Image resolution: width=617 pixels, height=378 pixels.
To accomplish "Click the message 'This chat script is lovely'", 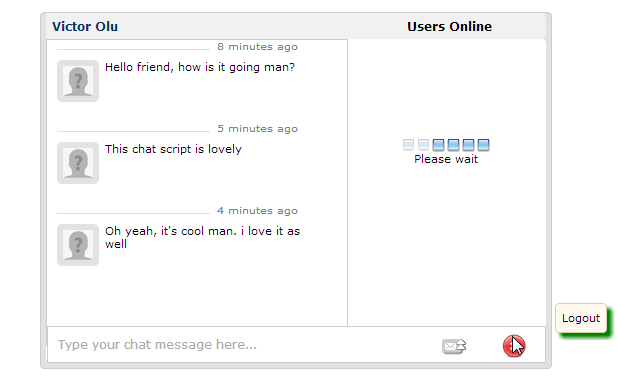I will click(x=173, y=149).
